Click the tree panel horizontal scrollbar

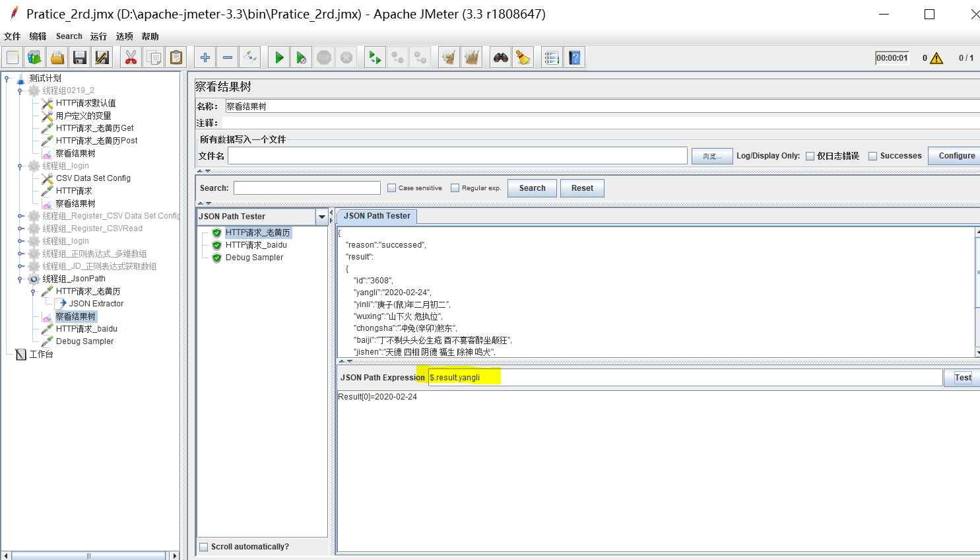(88, 556)
